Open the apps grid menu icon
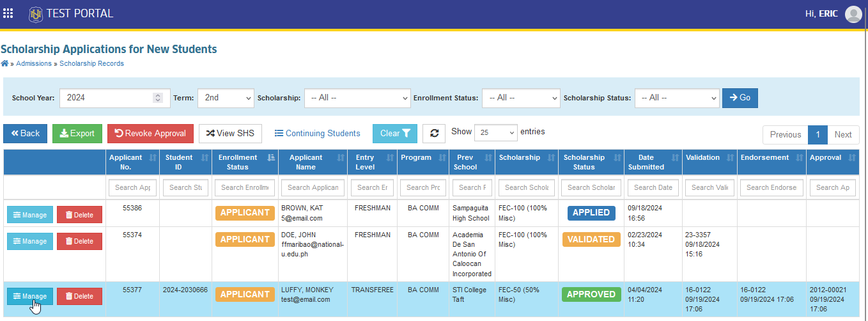 [8, 13]
